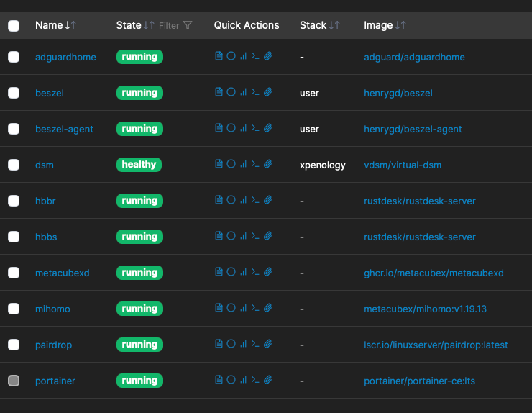
Task: View stats for the dsm container
Action: click(x=243, y=165)
